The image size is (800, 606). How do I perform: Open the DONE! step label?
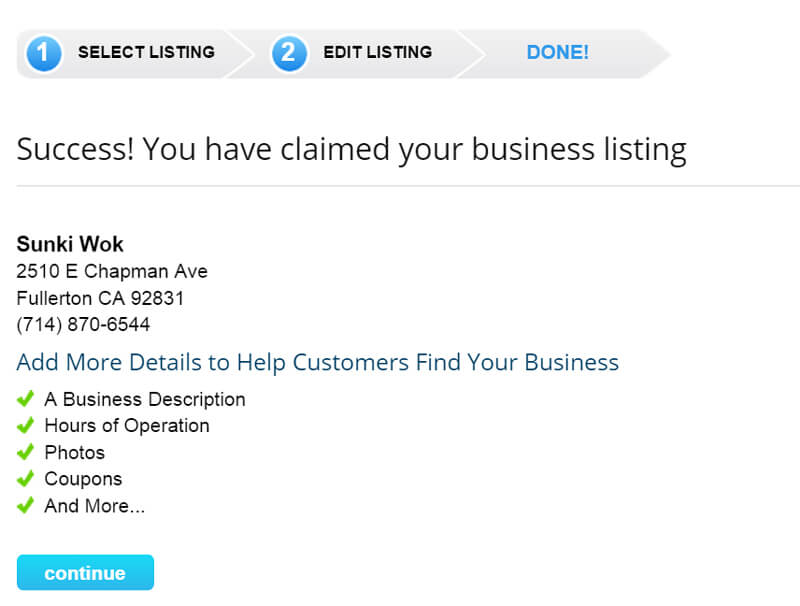click(x=558, y=52)
